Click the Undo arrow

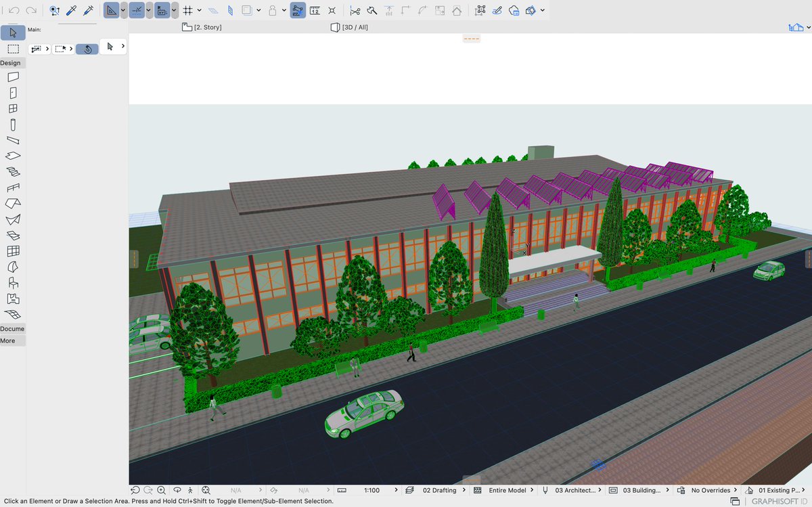click(14, 11)
